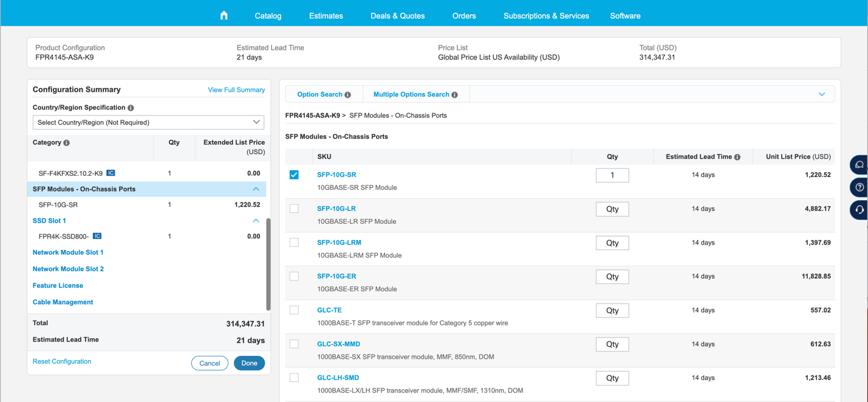This screenshot has height=402, width=868.
Task: Click IC badge beside SF-F4KFXS2.10.2-K9
Action: (x=111, y=173)
